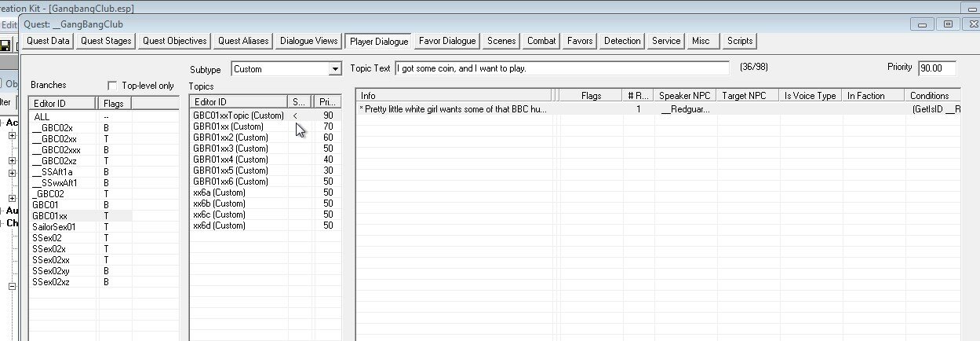
Task: Click the Conditions column header
Action: click(933, 96)
